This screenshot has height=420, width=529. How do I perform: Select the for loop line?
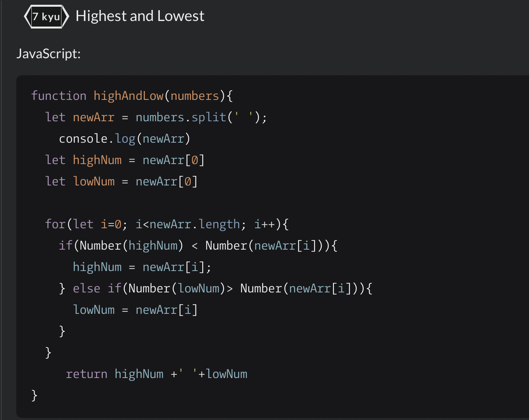tap(167, 224)
